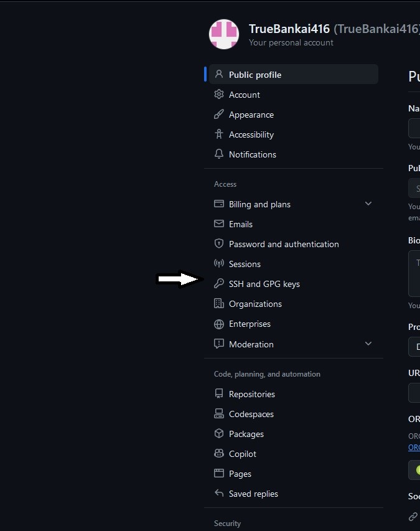Image resolution: width=420 pixels, height=531 pixels.
Task: Click the Packages cube icon
Action: pos(218,433)
